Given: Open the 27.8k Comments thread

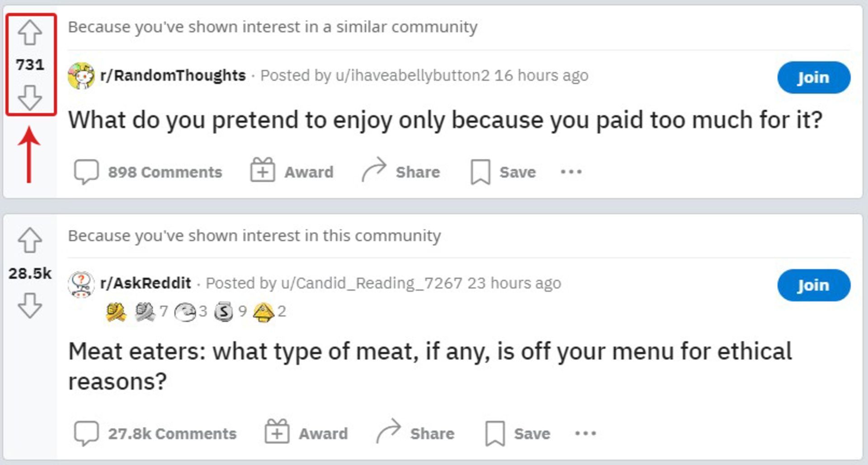Looking at the screenshot, I should (155, 433).
